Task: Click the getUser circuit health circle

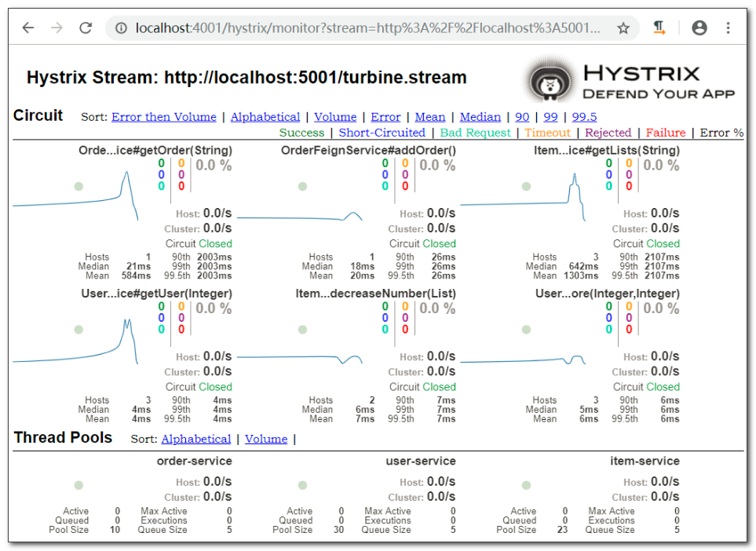Action: pos(79,330)
